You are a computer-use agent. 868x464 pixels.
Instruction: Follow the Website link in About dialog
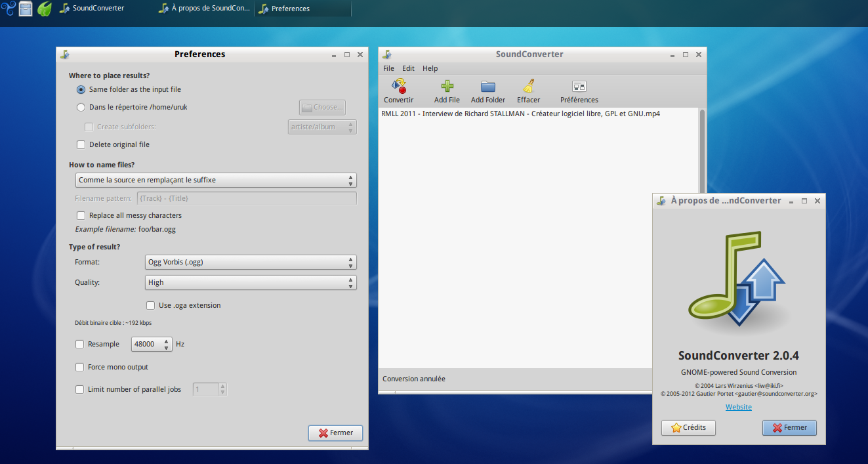[738, 407]
